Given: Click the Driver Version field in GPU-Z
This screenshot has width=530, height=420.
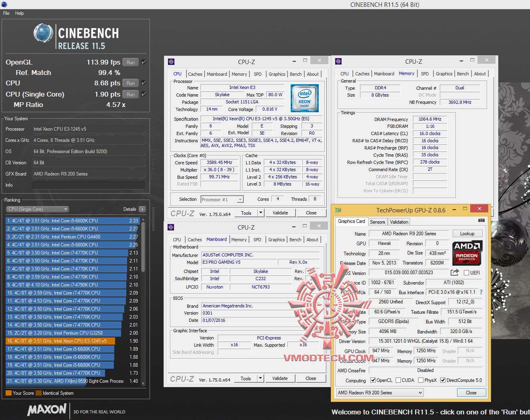Looking at the screenshot, I should click(425, 341).
